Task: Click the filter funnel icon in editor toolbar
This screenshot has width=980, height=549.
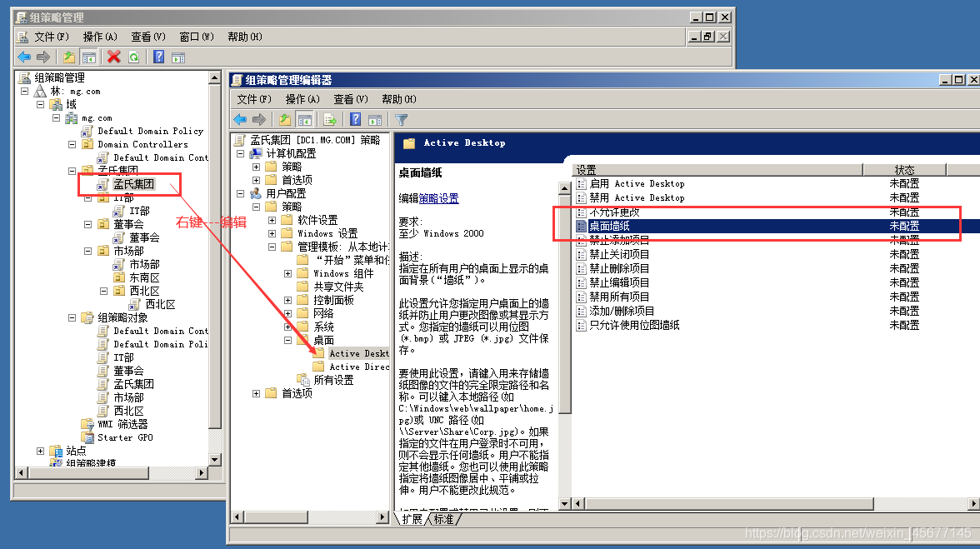Action: [402, 119]
